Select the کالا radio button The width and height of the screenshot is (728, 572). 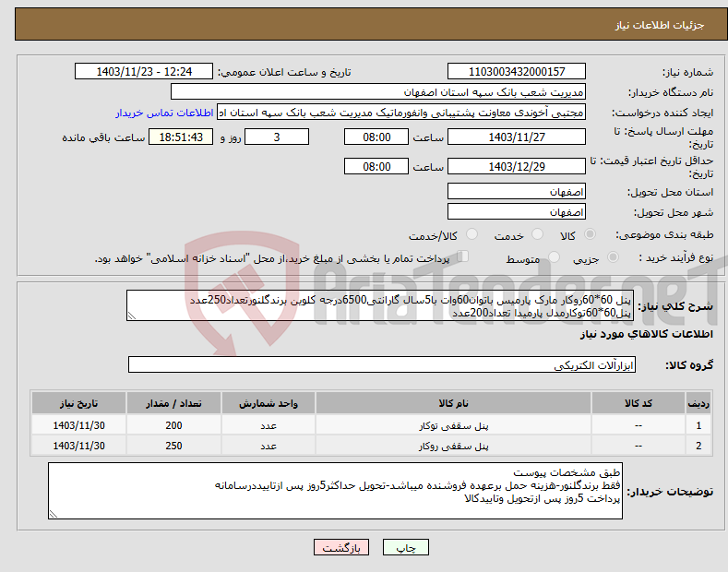pos(590,234)
